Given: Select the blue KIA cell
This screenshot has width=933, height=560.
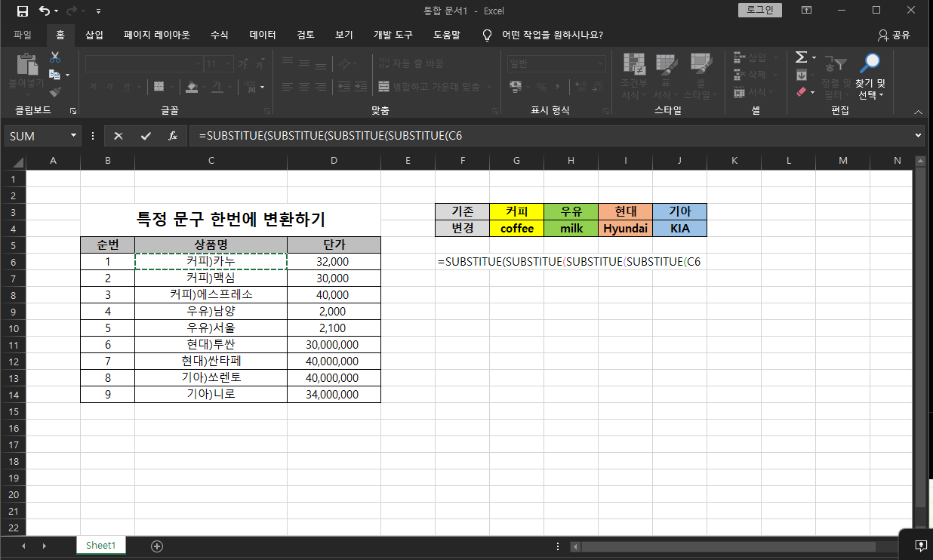Looking at the screenshot, I should tap(679, 228).
